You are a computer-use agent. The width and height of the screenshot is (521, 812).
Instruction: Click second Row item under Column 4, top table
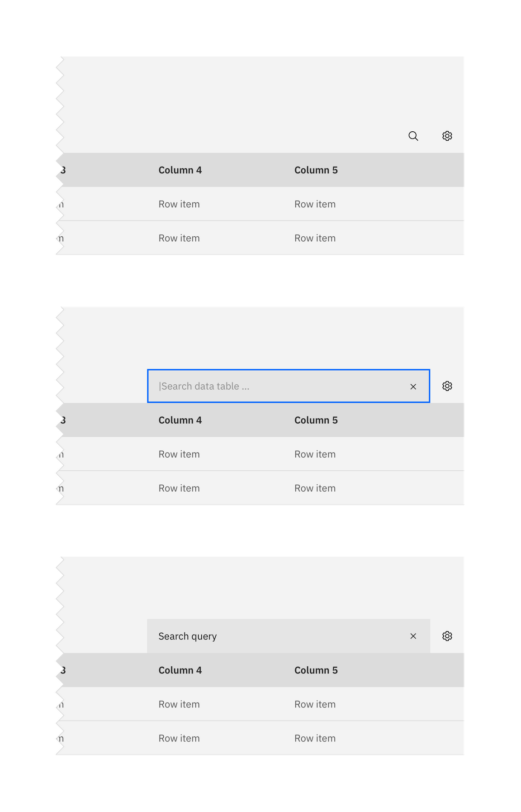tap(179, 238)
